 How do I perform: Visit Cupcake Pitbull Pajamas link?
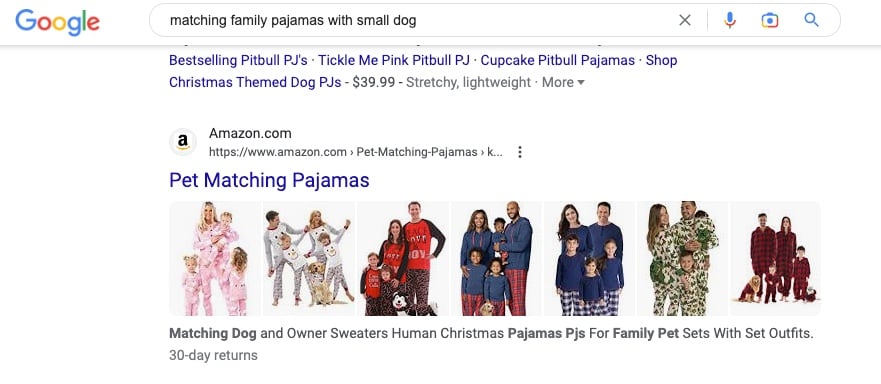pyautogui.click(x=557, y=60)
